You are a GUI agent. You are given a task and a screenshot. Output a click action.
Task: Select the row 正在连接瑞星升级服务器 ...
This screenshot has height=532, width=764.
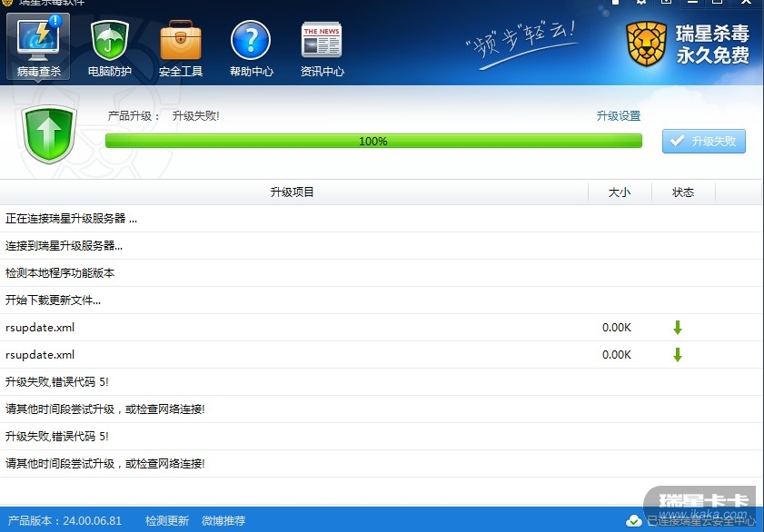tap(381, 219)
